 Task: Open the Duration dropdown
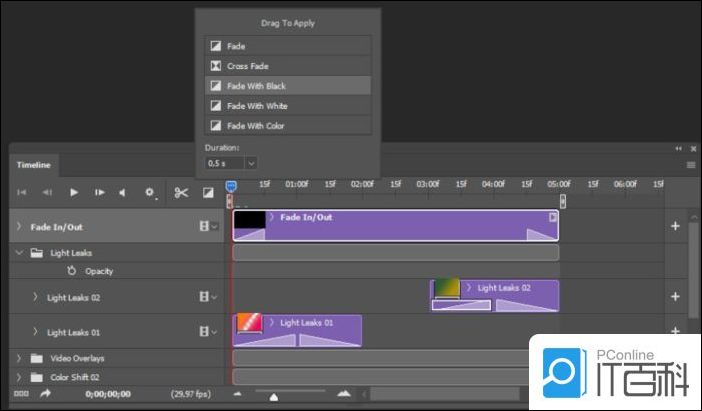click(x=250, y=162)
